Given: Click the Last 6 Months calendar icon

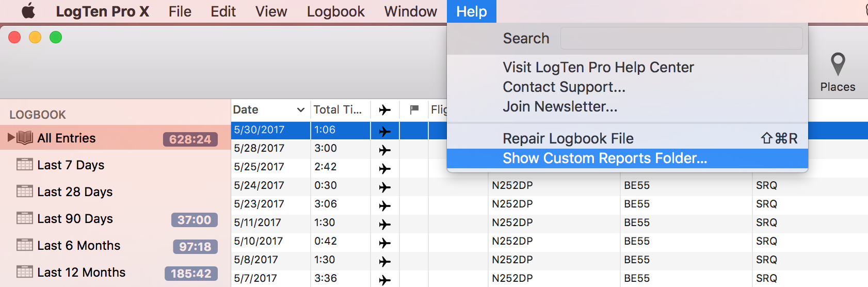Looking at the screenshot, I should pyautogui.click(x=25, y=245).
